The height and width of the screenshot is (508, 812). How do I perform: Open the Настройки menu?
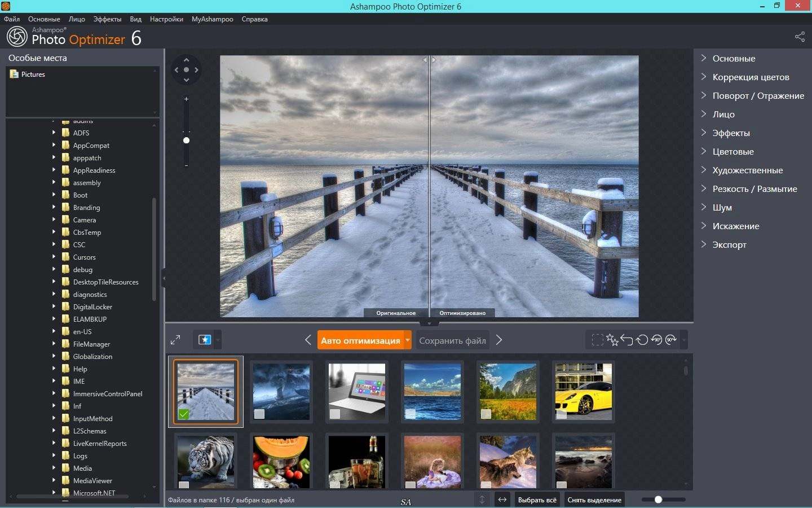click(x=166, y=19)
